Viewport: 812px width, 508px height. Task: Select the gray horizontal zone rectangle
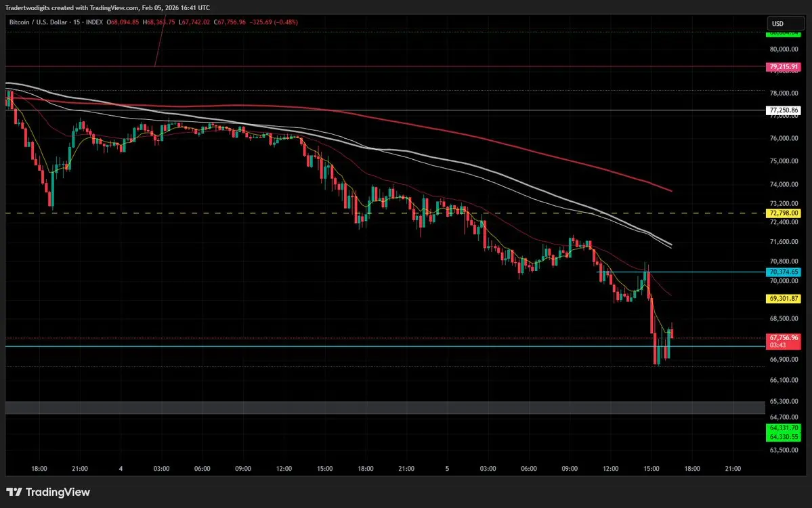385,408
